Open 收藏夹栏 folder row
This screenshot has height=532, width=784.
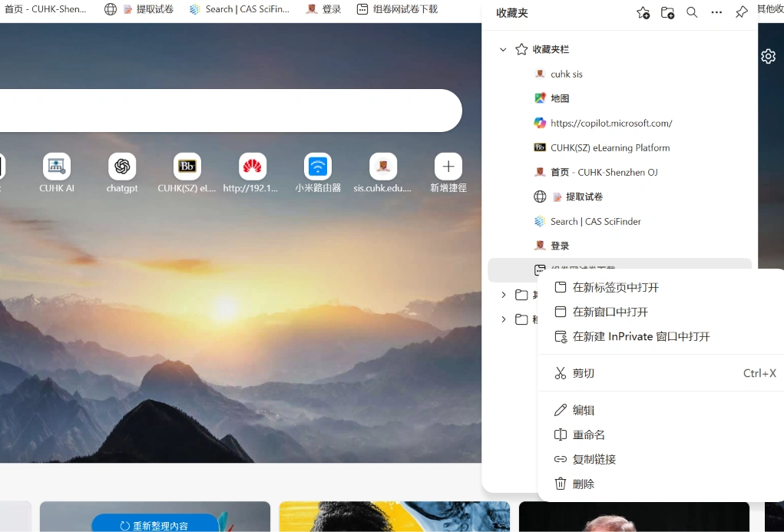pyautogui.click(x=620, y=49)
